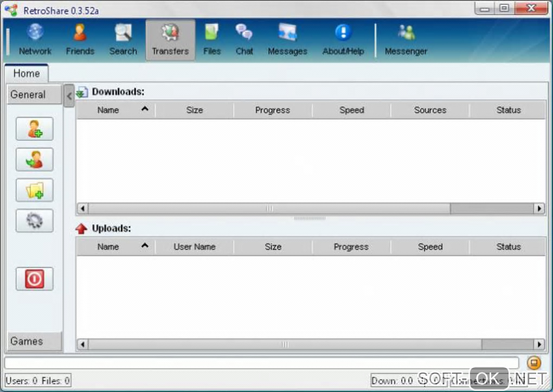The width and height of the screenshot is (553, 392).
Task: Close the RetroShare window
Action: tap(531, 9)
